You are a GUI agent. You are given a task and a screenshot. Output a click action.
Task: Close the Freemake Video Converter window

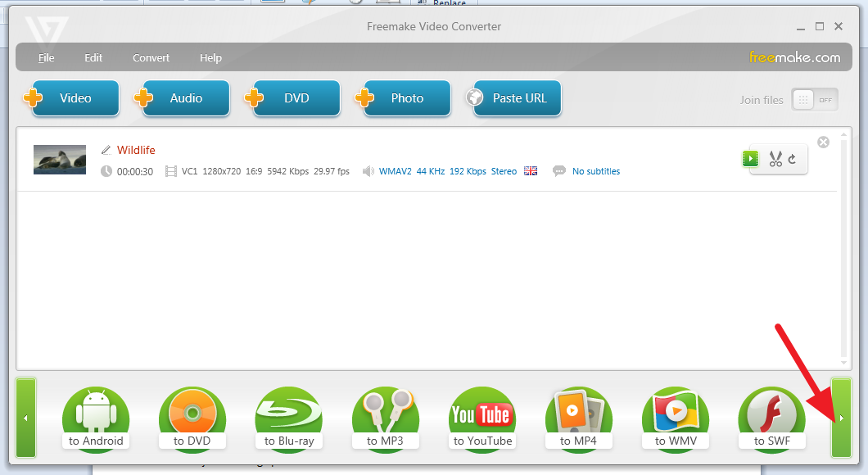click(x=839, y=26)
